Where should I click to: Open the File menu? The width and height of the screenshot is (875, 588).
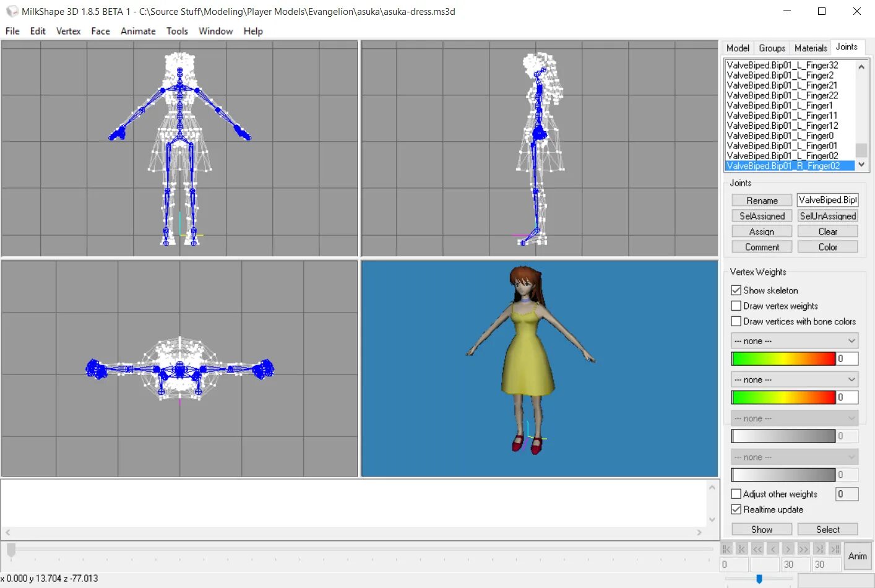(x=12, y=31)
